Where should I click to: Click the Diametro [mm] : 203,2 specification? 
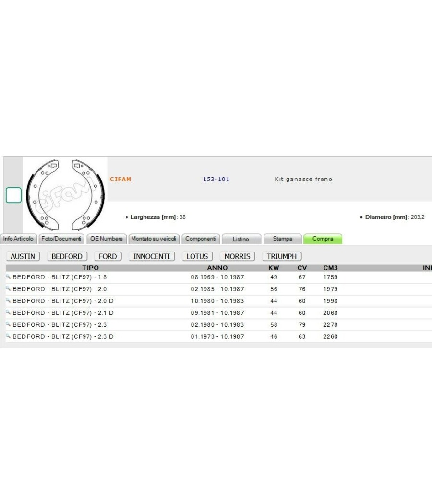coord(392,217)
